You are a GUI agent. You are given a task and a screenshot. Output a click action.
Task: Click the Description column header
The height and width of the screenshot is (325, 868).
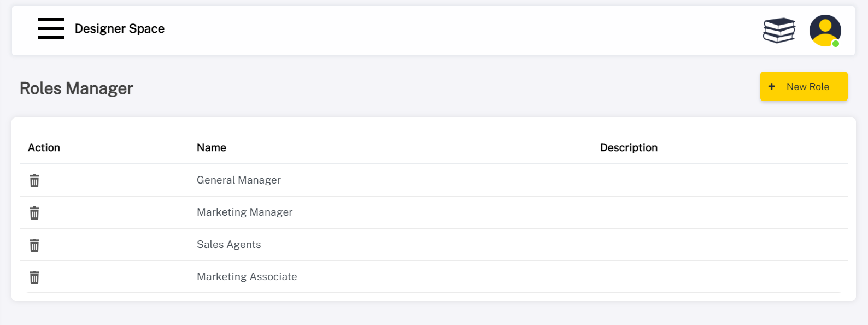(629, 147)
